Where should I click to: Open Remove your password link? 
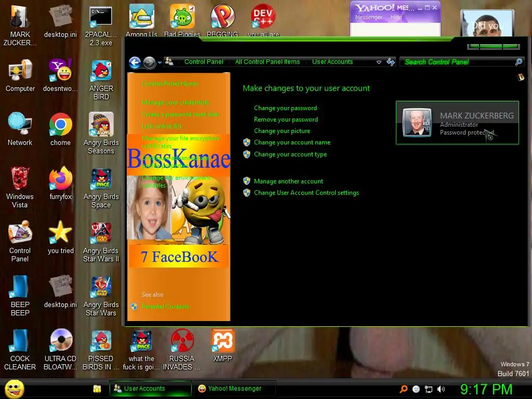tap(286, 119)
